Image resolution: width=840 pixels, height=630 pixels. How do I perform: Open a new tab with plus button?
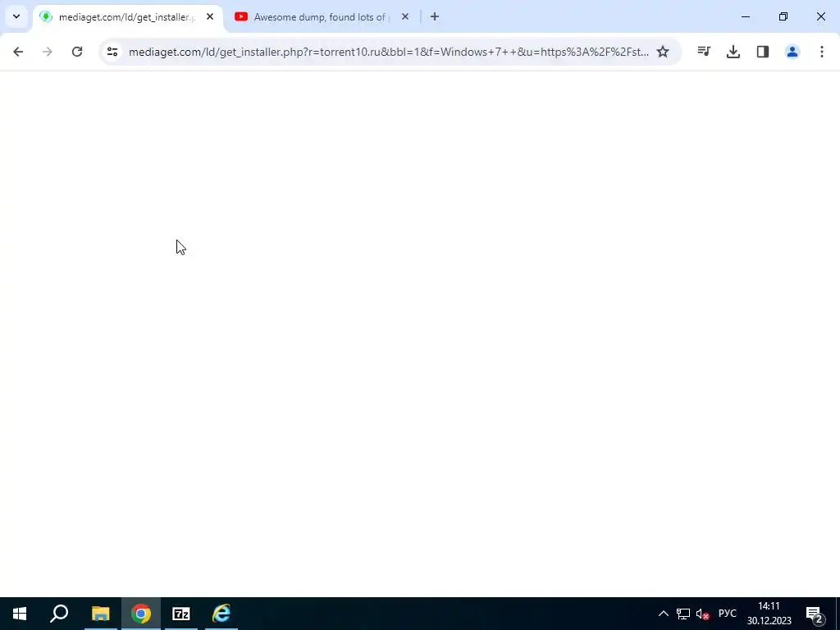[x=435, y=16]
